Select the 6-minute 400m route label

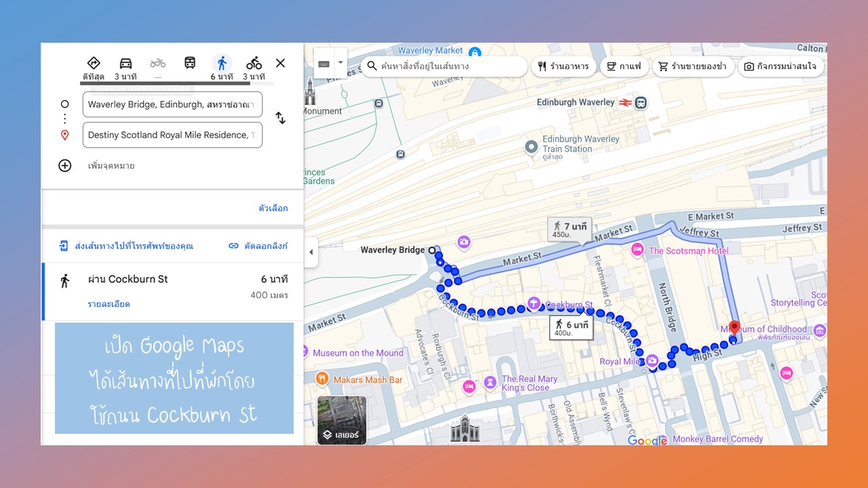(x=571, y=329)
